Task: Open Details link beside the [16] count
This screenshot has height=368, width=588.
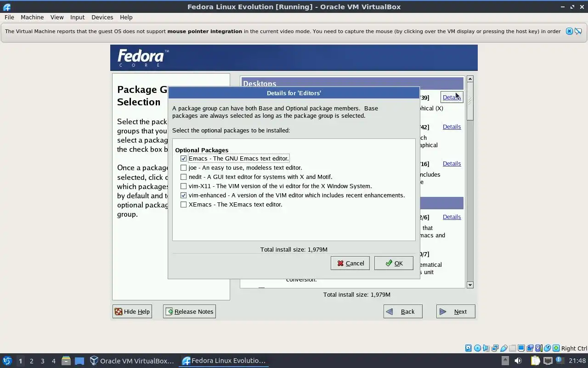Action: [452, 163]
